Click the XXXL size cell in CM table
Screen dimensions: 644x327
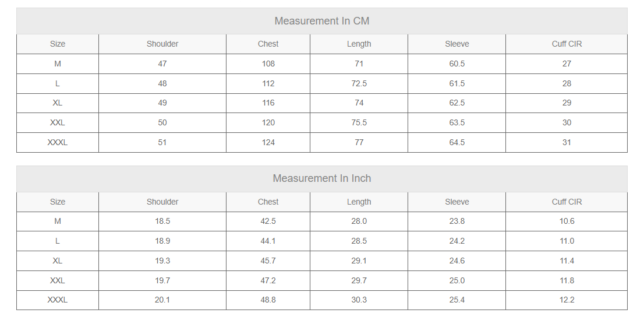pyautogui.click(x=58, y=142)
